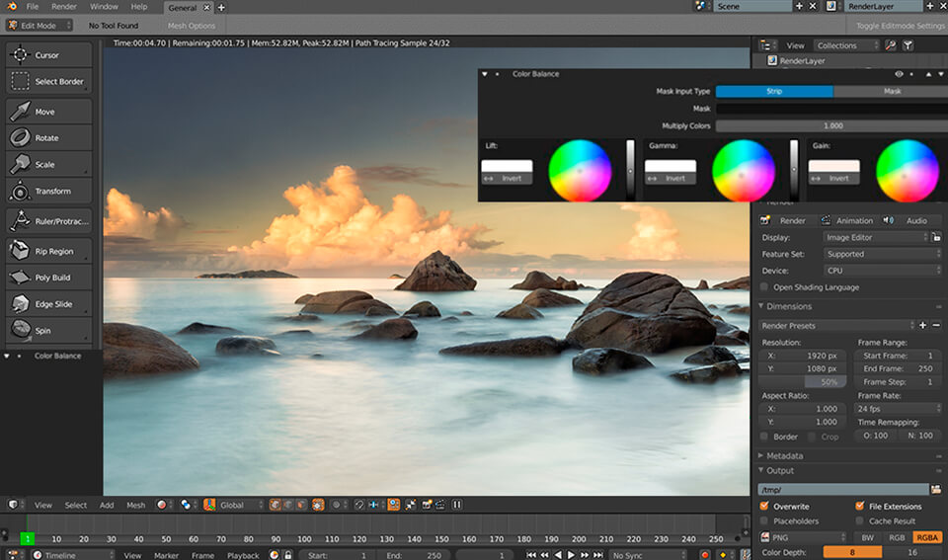Screen dimensions: 948x560
Task: Click the Gamma color wheel
Action: pos(743,170)
